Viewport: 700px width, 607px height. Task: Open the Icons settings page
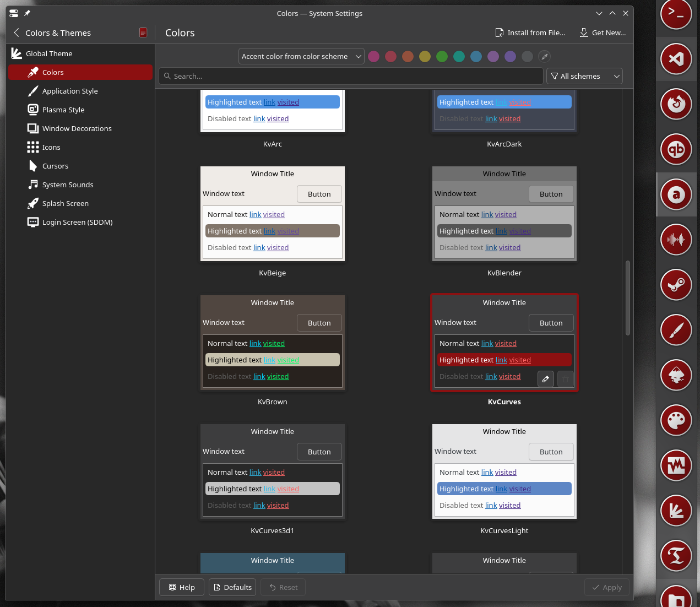tap(52, 147)
